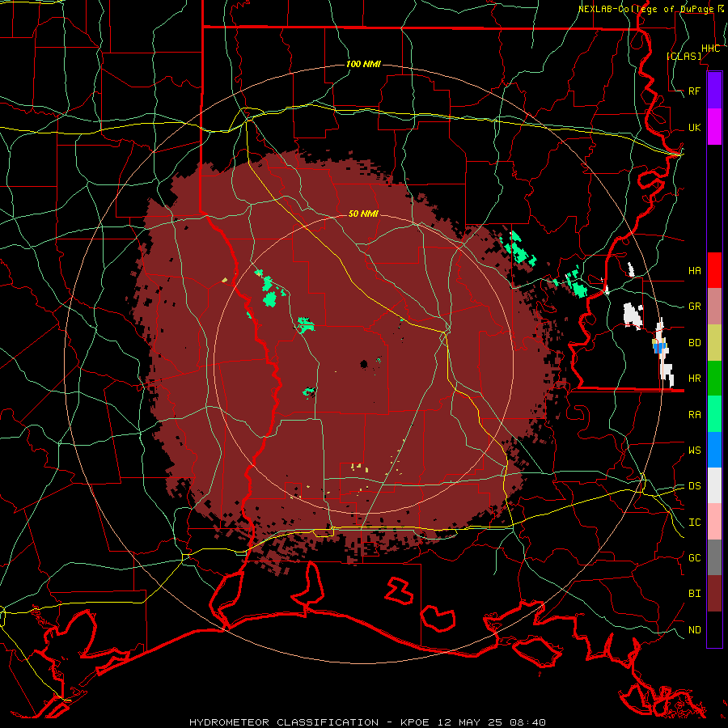Click the ND legend label
The image size is (728, 728).
pyautogui.click(x=695, y=630)
